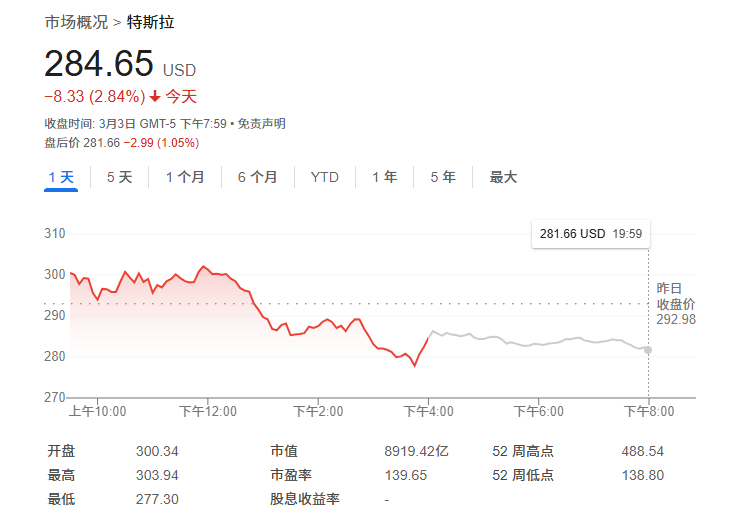The image size is (736, 520).
Task: Click the 下午4:00 label on the time axis
Action: click(x=428, y=411)
